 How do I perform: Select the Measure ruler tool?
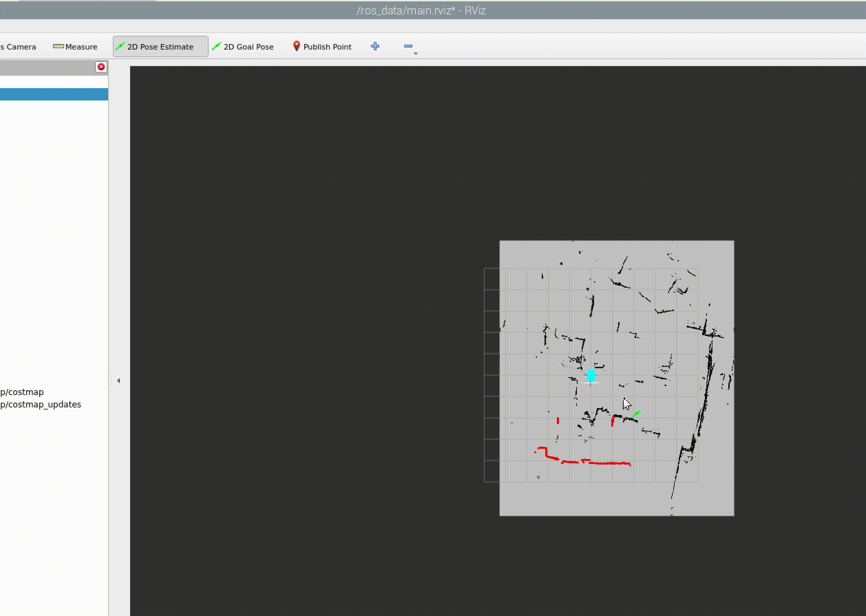point(75,47)
